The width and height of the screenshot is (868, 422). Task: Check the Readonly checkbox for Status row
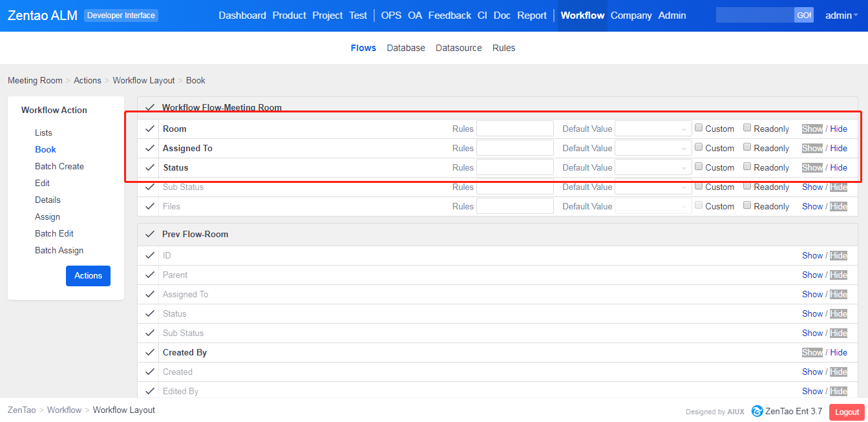pyautogui.click(x=747, y=167)
